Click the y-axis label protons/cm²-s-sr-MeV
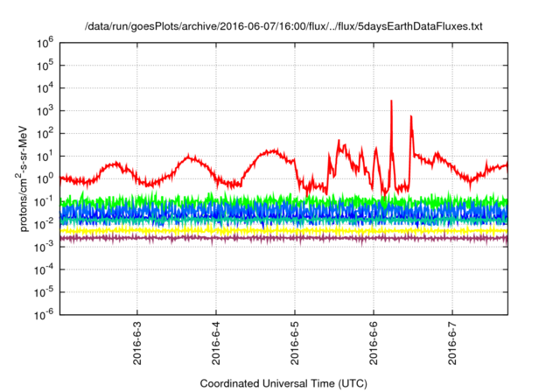Viewport: 560px width, 392px height. (x=23, y=178)
